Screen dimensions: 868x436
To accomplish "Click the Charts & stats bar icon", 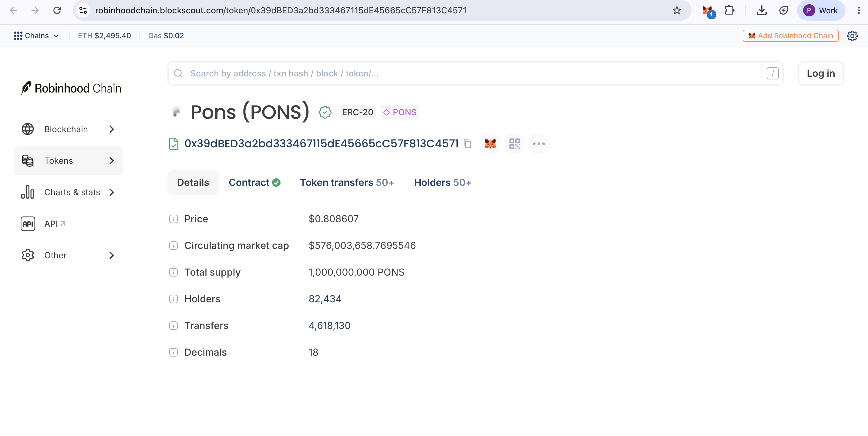I will [x=28, y=192].
